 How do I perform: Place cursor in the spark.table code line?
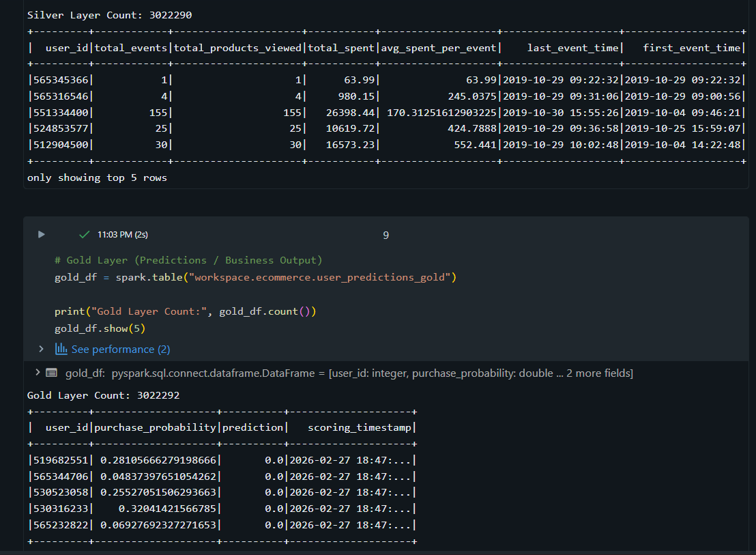255,277
